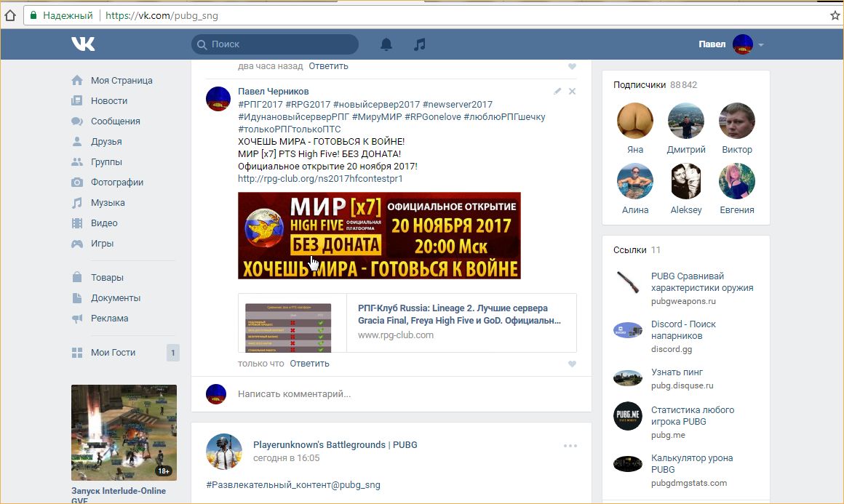Go to Моя Страница
Screen dimensions: 844x504
coord(122,80)
